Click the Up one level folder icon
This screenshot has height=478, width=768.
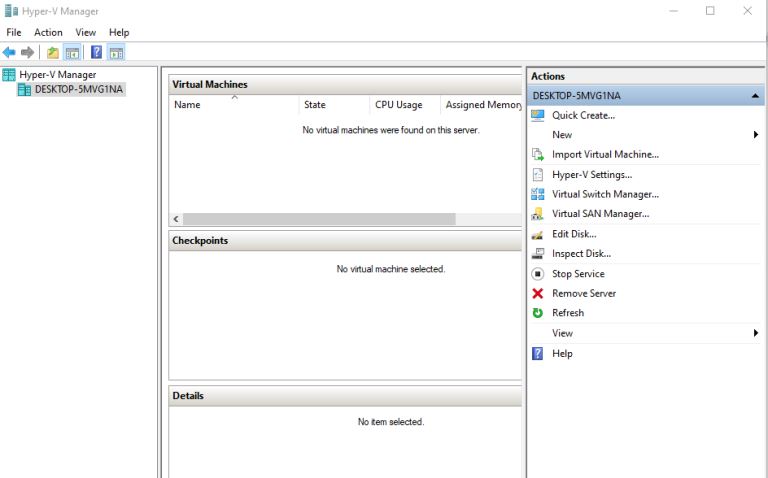52,52
